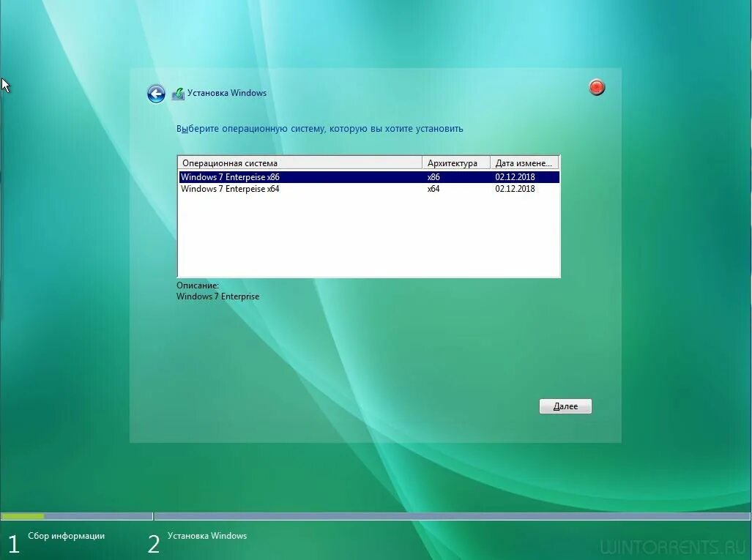752x560 pixels.
Task: Click the Установка Windows title text
Action: pos(227,93)
